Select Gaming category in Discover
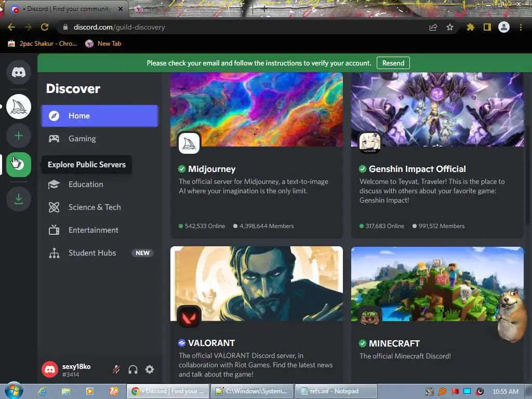Screen dimensions: 532x399 point(99,138)
